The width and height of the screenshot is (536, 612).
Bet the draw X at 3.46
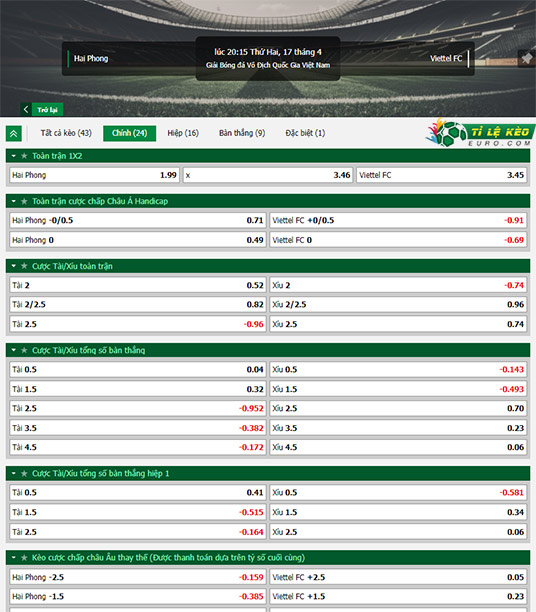268,175
